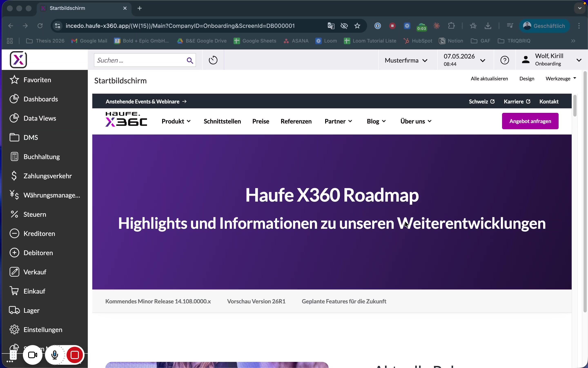Open the Steuern percent icon
Image resolution: width=588 pixels, height=368 pixels.
click(x=14, y=214)
